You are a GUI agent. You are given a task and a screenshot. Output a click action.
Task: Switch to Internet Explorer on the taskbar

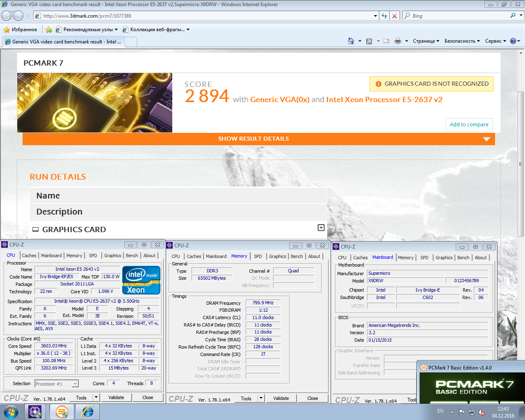coord(88,412)
